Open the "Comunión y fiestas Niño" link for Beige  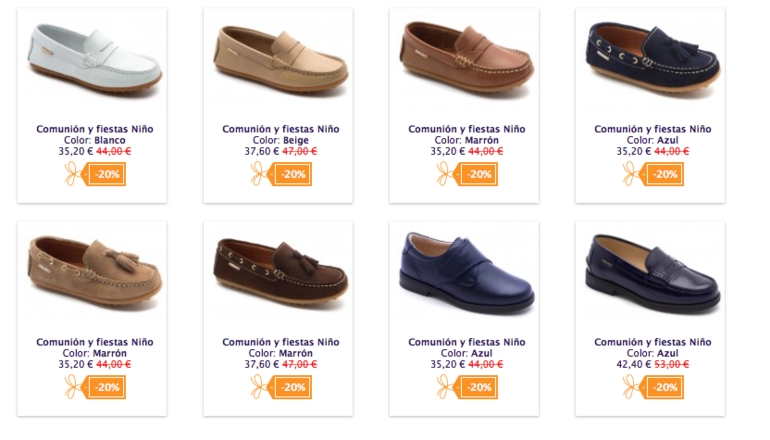281,129
